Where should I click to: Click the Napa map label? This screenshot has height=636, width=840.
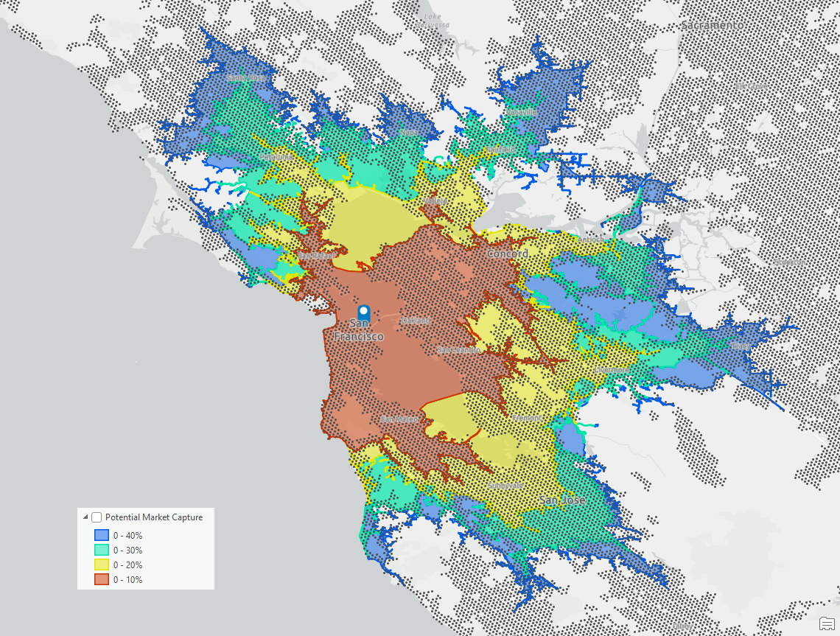[409, 132]
